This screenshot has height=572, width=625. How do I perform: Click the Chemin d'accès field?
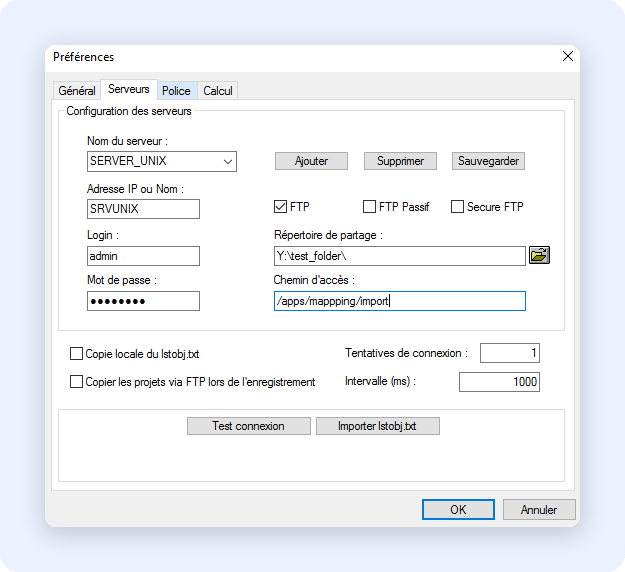point(400,301)
